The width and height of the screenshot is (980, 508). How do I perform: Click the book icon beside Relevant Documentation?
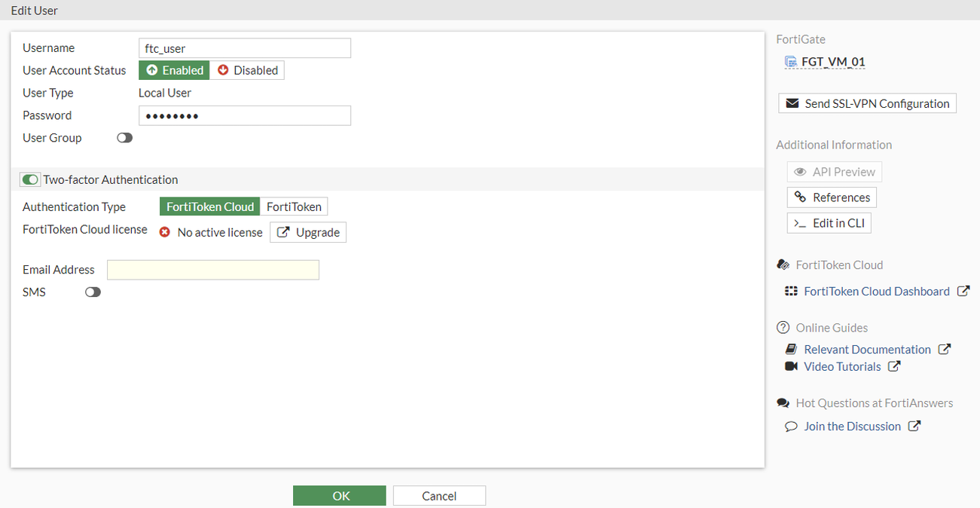790,348
